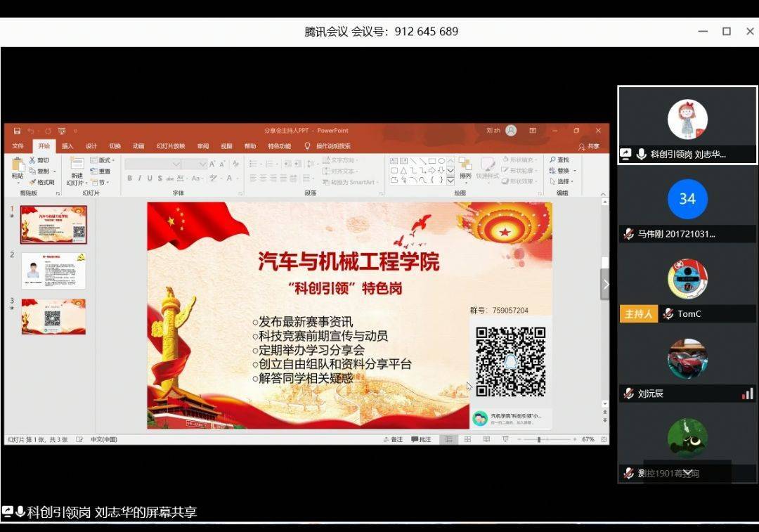Click the reading view icon in status bar
Viewport: 759px width, 532px height.
[x=486, y=439]
